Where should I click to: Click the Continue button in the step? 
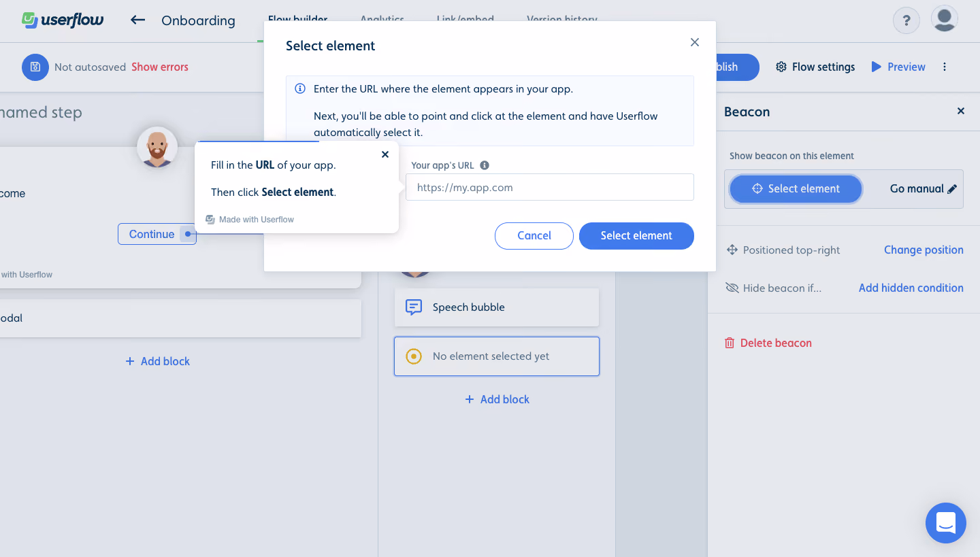coord(157,234)
